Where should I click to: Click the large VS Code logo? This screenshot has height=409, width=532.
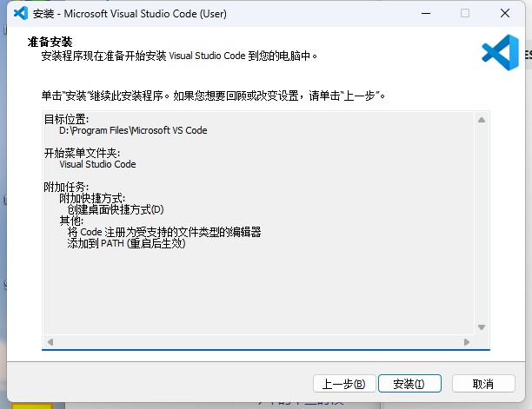click(500, 52)
